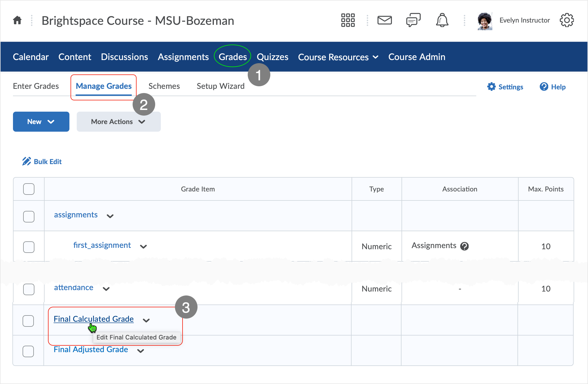This screenshot has width=588, height=384.
Task: Switch to the Enter Grades tab
Action: pyautogui.click(x=36, y=86)
